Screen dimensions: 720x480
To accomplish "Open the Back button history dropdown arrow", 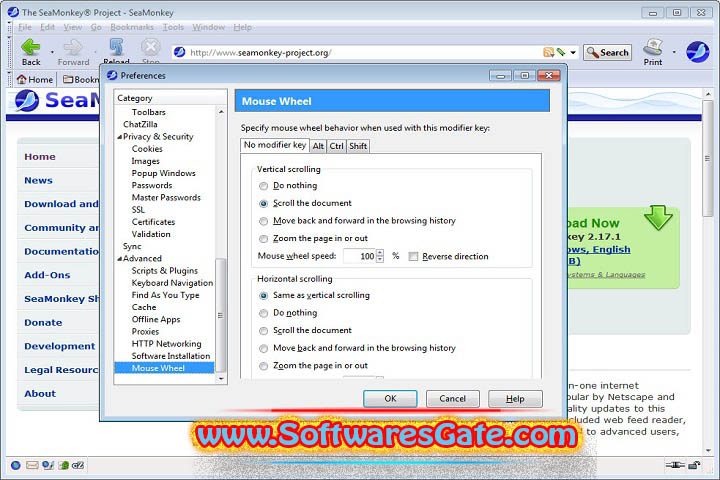I will pos(52,52).
